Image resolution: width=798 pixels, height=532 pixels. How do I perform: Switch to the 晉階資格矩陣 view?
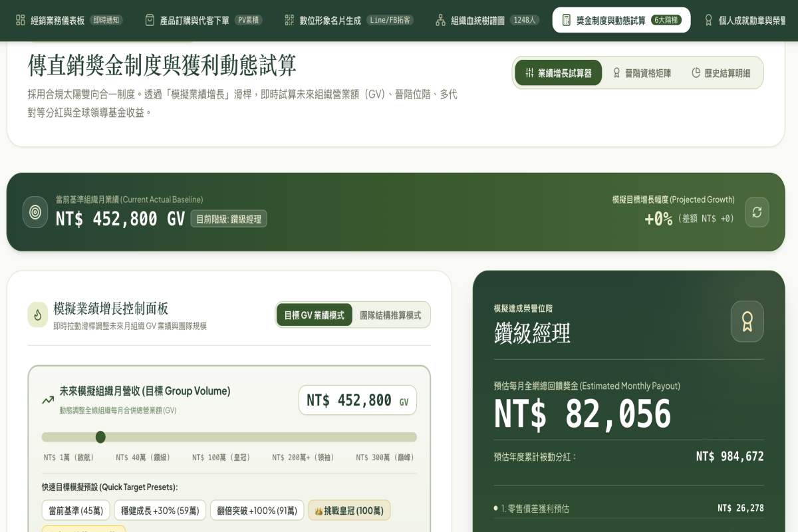point(642,73)
